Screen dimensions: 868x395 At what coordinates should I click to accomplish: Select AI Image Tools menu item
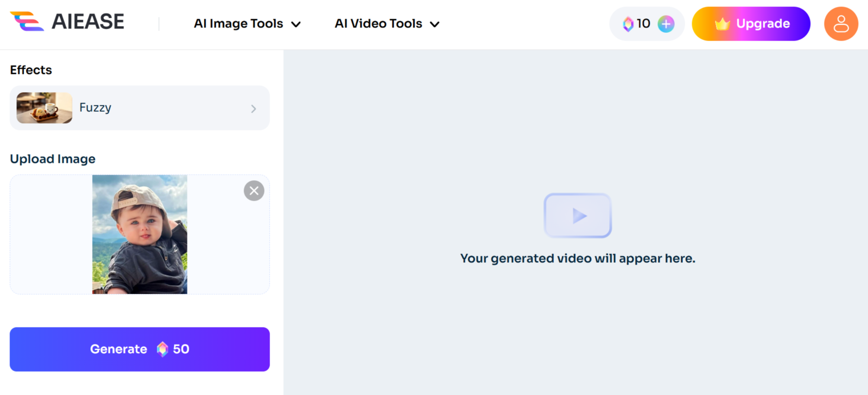[x=238, y=23]
